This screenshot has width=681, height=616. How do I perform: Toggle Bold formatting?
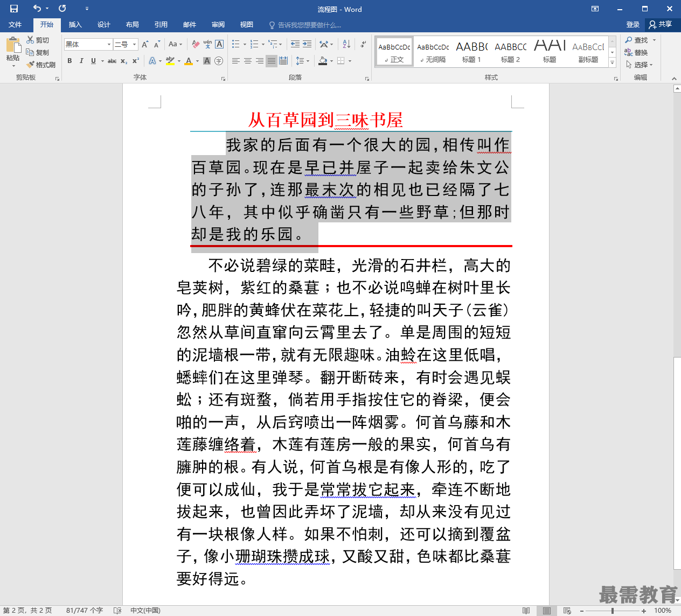pyautogui.click(x=70, y=61)
